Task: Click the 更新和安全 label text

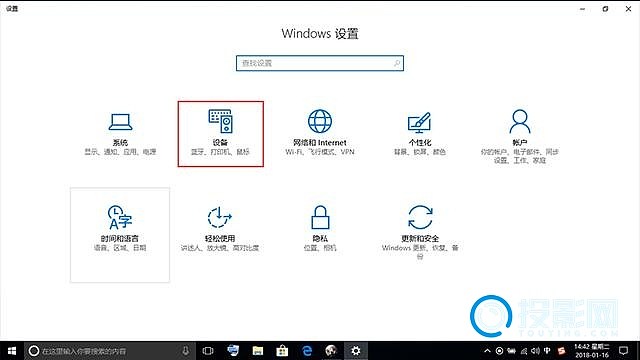Action: click(x=420, y=238)
